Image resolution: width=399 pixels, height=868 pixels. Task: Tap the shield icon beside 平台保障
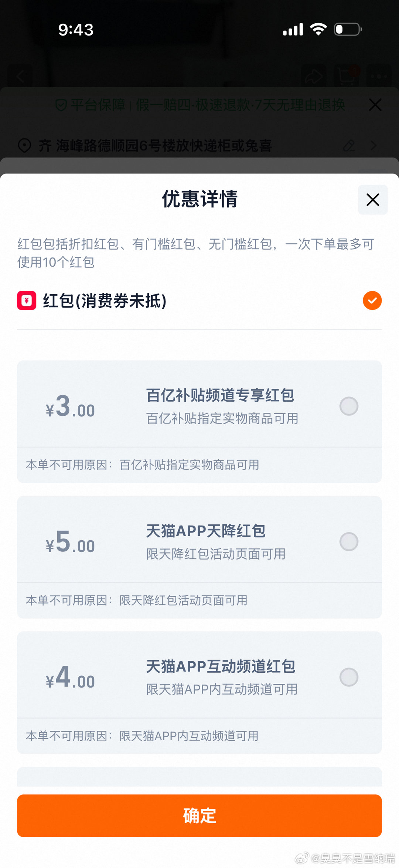point(61,105)
